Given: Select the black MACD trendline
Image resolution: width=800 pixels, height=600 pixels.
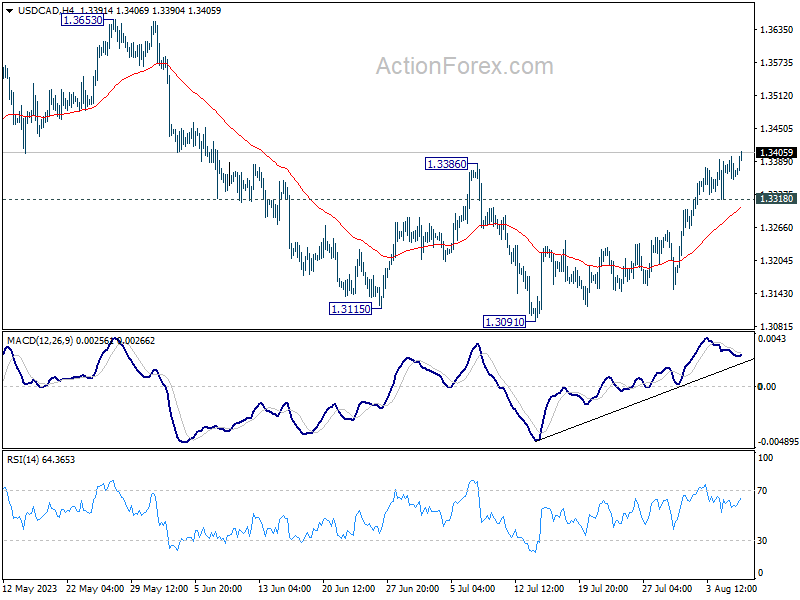Looking at the screenshot, I should pyautogui.click(x=645, y=399).
